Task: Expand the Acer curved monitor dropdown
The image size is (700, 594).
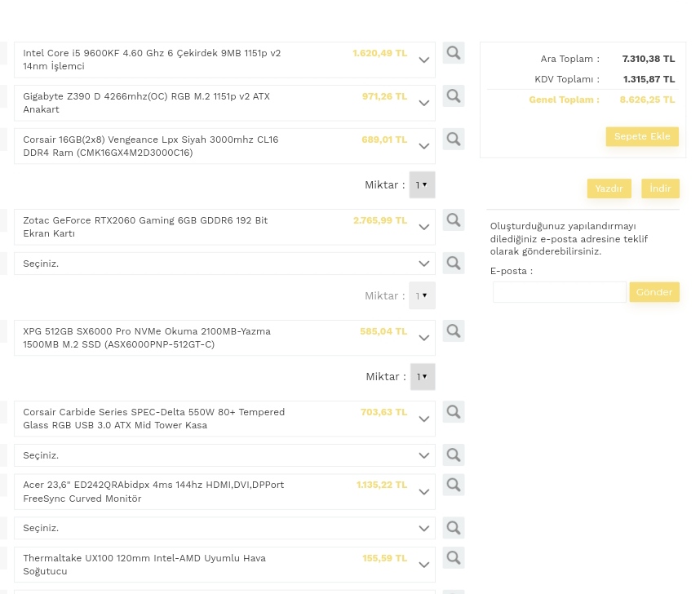Action: (423, 492)
